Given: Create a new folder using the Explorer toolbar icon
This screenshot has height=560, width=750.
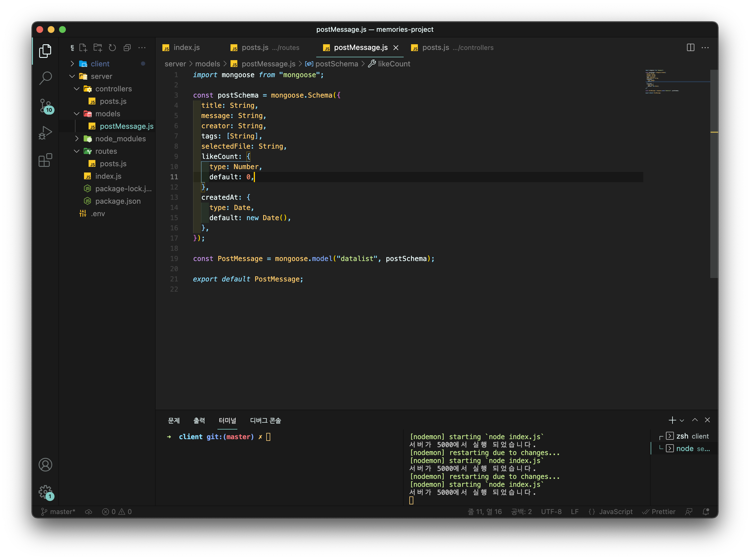Looking at the screenshot, I should point(98,48).
